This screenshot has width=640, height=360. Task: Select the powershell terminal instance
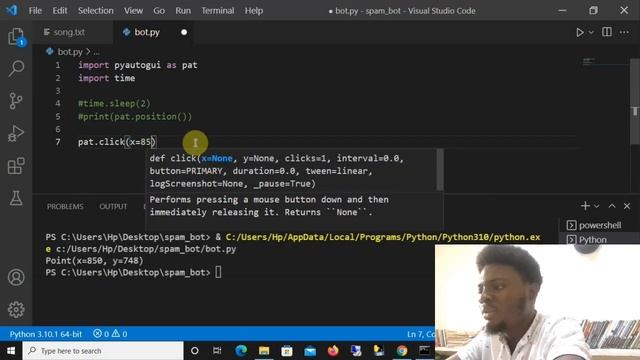[599, 225]
